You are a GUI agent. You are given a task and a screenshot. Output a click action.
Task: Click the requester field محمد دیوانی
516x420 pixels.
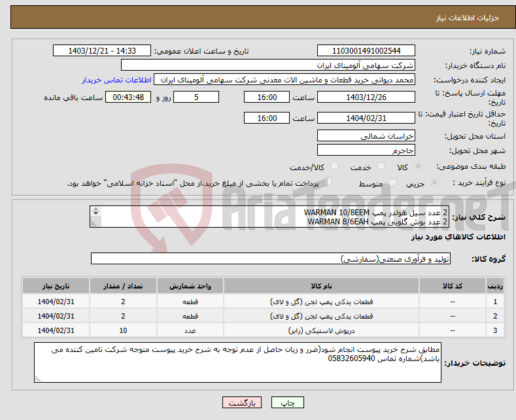(284, 80)
